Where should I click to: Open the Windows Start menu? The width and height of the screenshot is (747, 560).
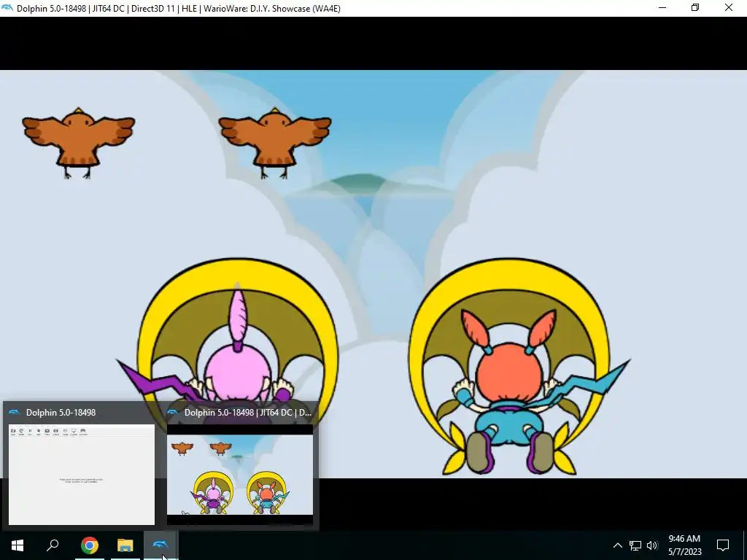[x=18, y=545]
